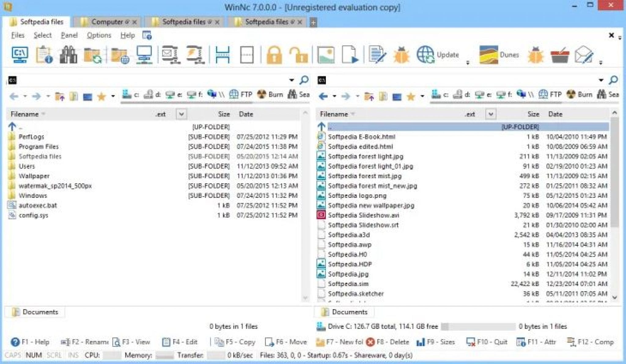This screenshot has height=364, width=626.
Task: Toggle NUM lock indicator in status bar
Action: point(34,355)
